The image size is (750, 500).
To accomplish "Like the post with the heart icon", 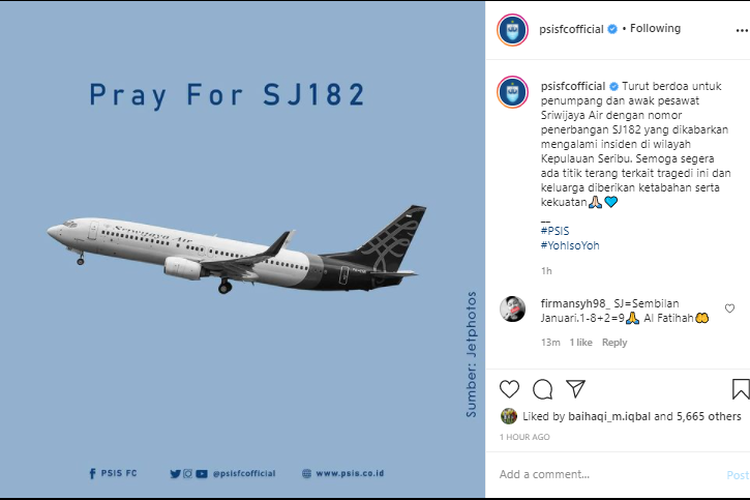I will [509, 389].
